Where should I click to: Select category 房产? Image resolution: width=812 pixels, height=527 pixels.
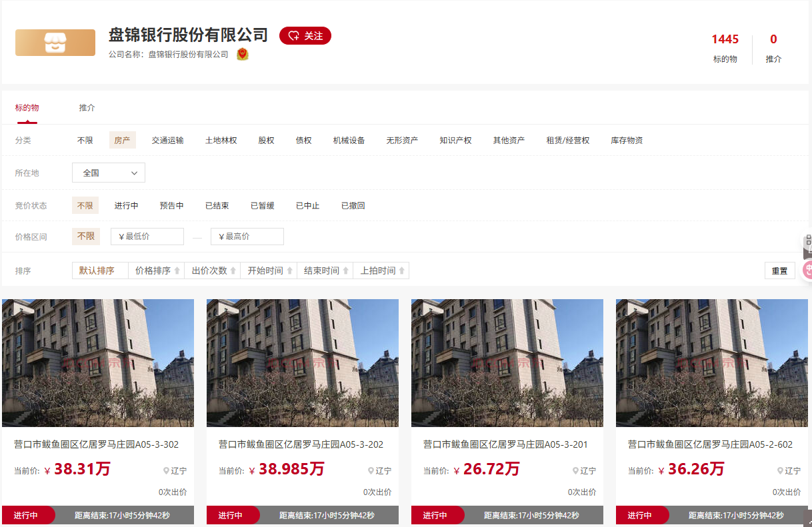click(x=123, y=141)
